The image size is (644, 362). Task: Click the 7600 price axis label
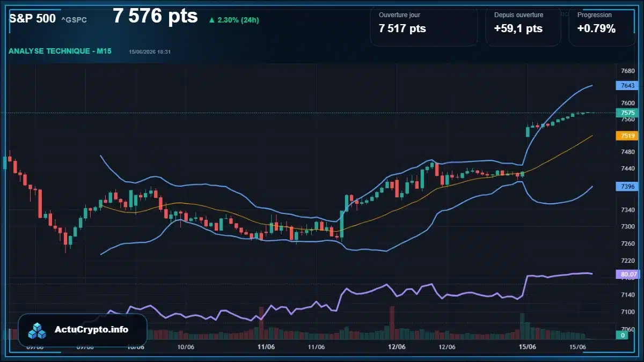[627, 103]
